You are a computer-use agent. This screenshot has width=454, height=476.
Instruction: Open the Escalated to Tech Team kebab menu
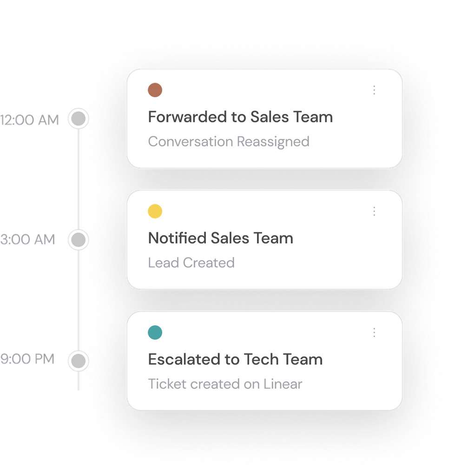374,332
